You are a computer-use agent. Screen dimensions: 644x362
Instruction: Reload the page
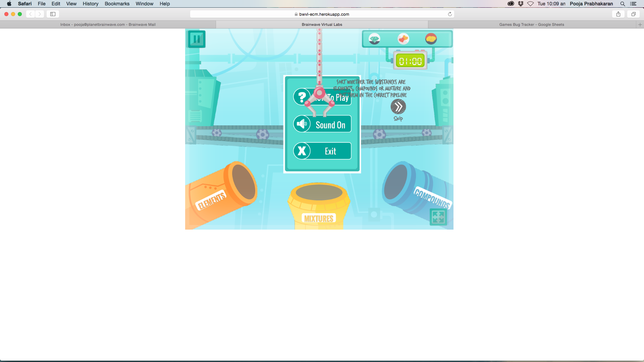(450, 14)
